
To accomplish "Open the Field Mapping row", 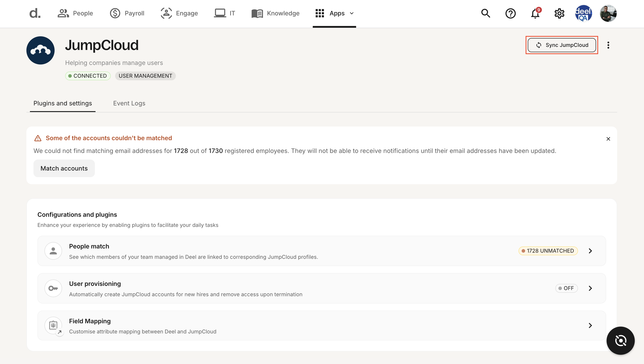I will click(x=322, y=325).
